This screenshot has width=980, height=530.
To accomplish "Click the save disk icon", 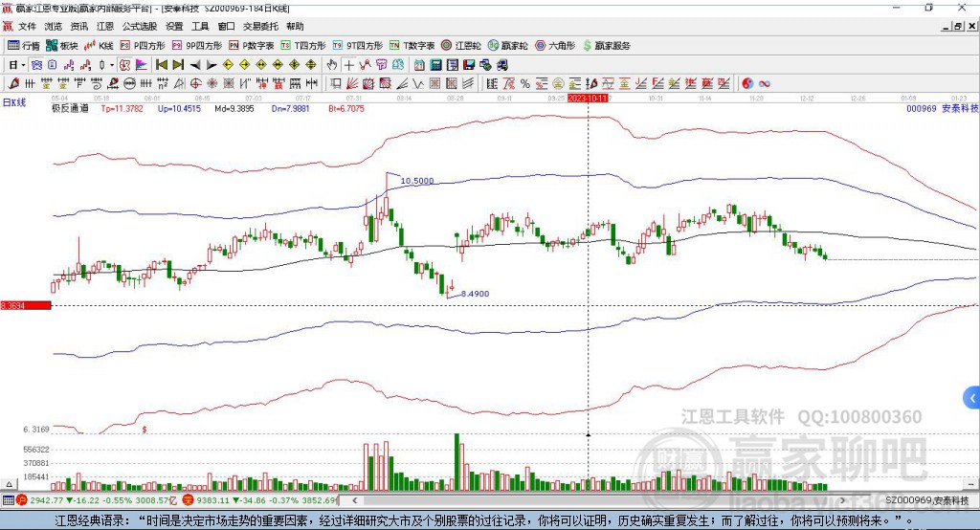I will click(x=469, y=65).
